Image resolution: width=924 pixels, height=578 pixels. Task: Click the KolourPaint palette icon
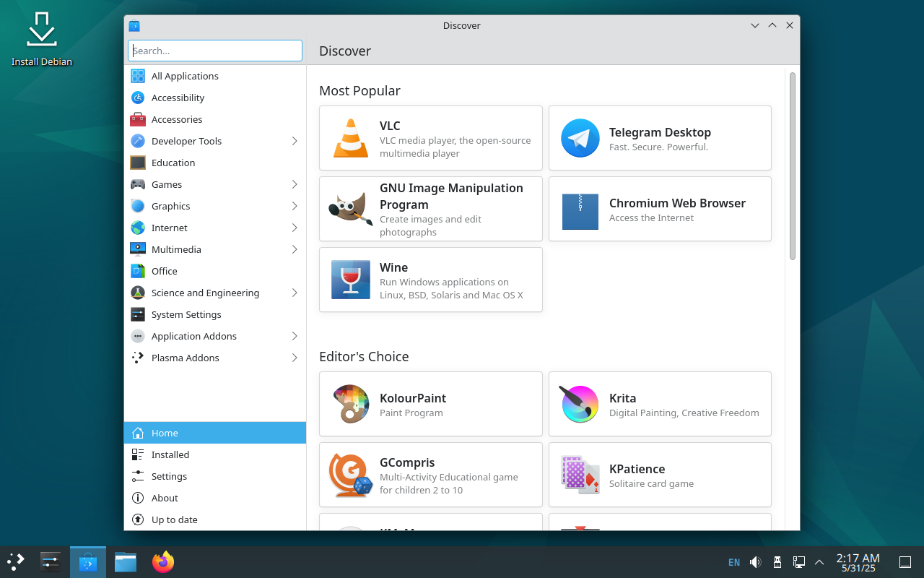point(351,404)
